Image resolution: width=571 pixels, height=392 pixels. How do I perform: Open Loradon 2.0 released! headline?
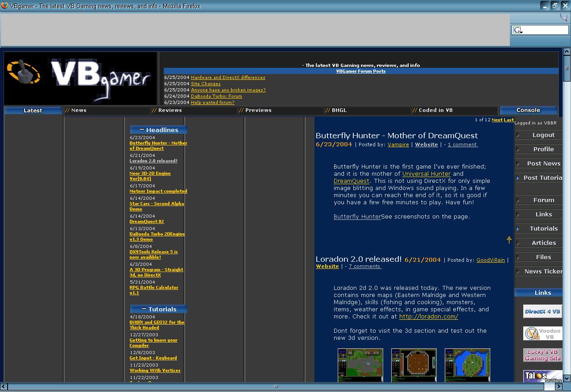pyautogui.click(x=153, y=161)
